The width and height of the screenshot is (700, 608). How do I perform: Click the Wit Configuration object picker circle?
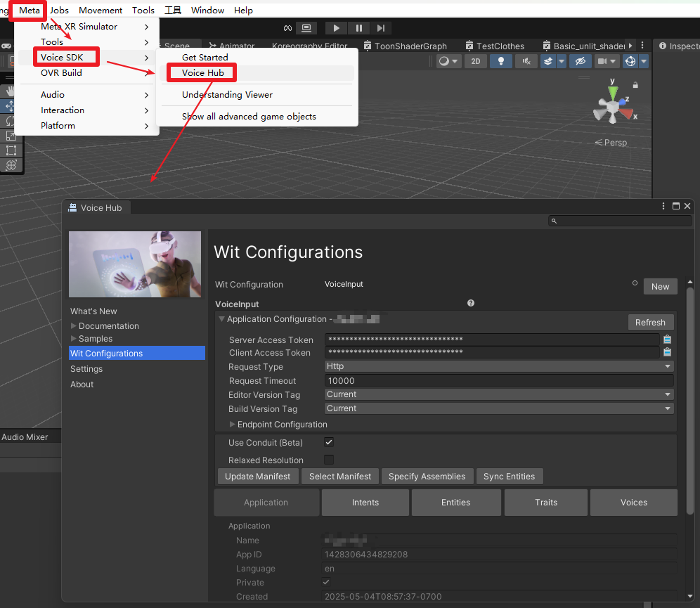point(635,283)
